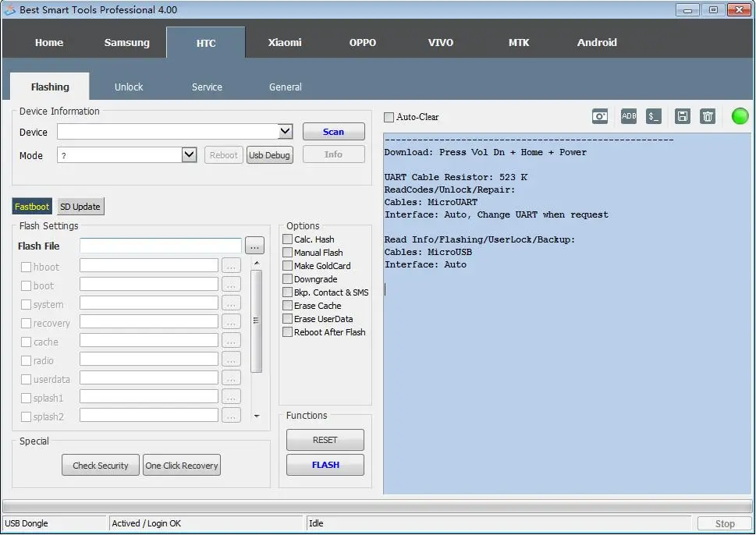Select the HTC tab
Image resolution: width=756 pixels, height=535 pixels.
tap(206, 43)
